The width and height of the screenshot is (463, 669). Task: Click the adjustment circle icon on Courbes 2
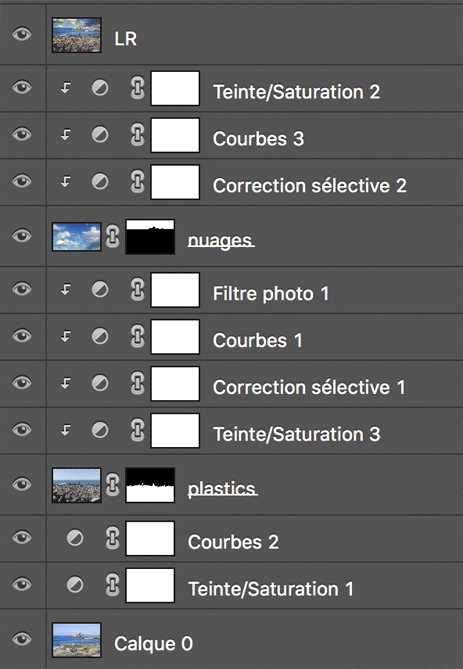[x=75, y=538]
